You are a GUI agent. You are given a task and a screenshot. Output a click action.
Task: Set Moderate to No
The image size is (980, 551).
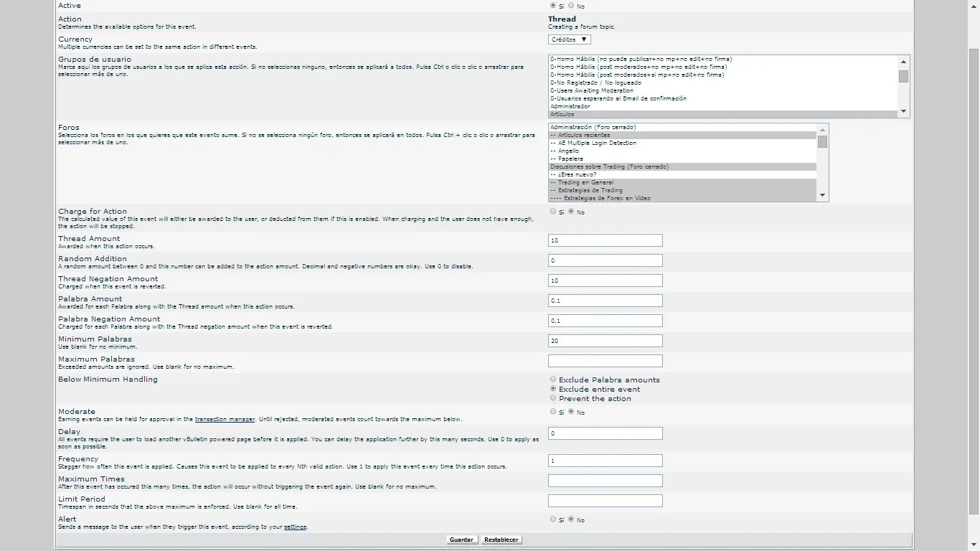click(x=571, y=412)
